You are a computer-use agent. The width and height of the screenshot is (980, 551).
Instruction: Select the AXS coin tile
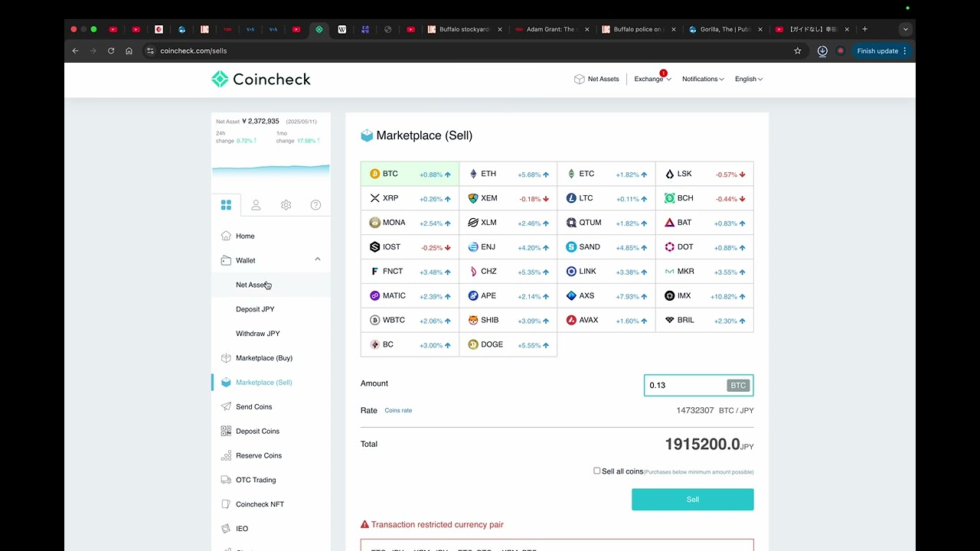pos(606,296)
